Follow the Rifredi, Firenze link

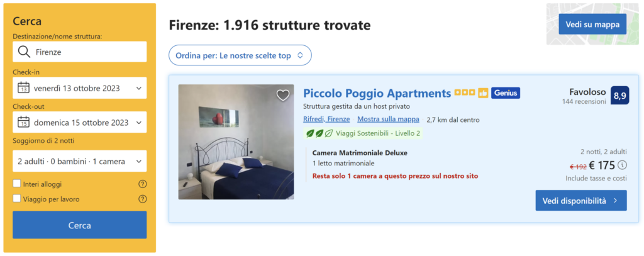point(326,119)
